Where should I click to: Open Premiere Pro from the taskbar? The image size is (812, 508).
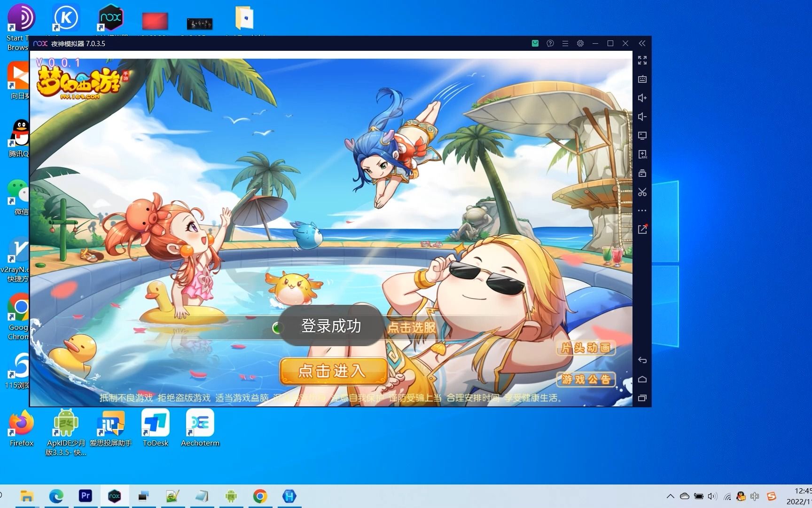[x=86, y=496]
